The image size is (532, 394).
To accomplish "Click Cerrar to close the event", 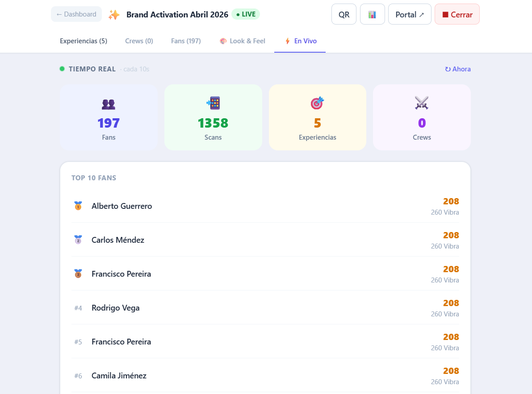I will [x=457, y=14].
